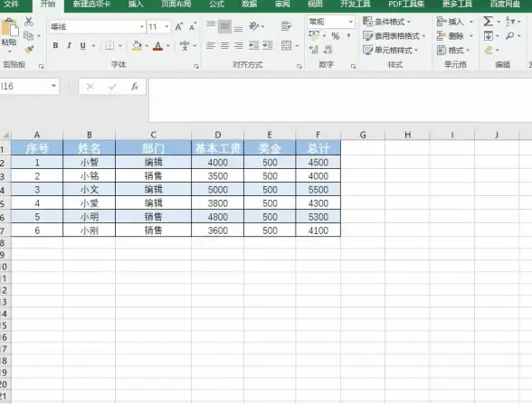Open the 文件 File tab
Viewport: 532px width, 404px height.
(x=11, y=4)
